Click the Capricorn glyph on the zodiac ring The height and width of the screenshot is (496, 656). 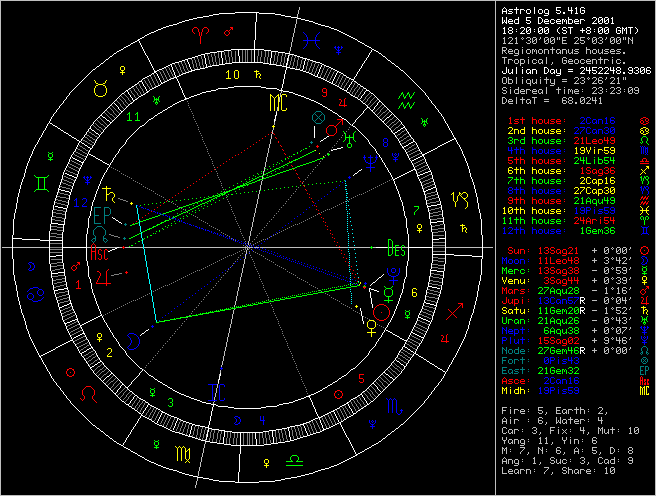click(458, 198)
